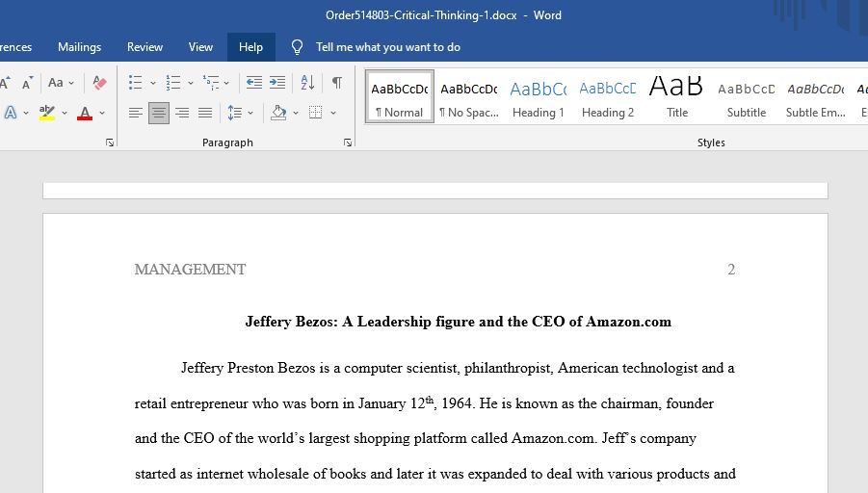
Task: Click the Jeffery Bezos bold heading line
Action: click(459, 322)
